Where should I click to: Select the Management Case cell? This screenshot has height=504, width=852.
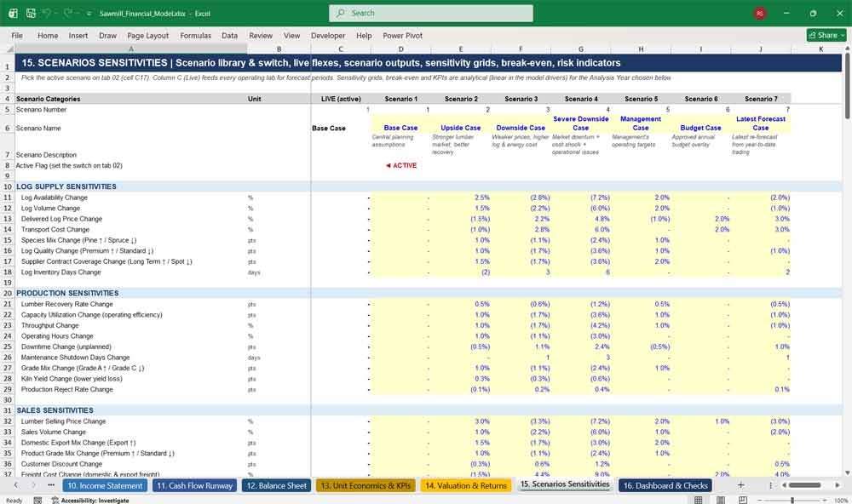tap(641, 123)
